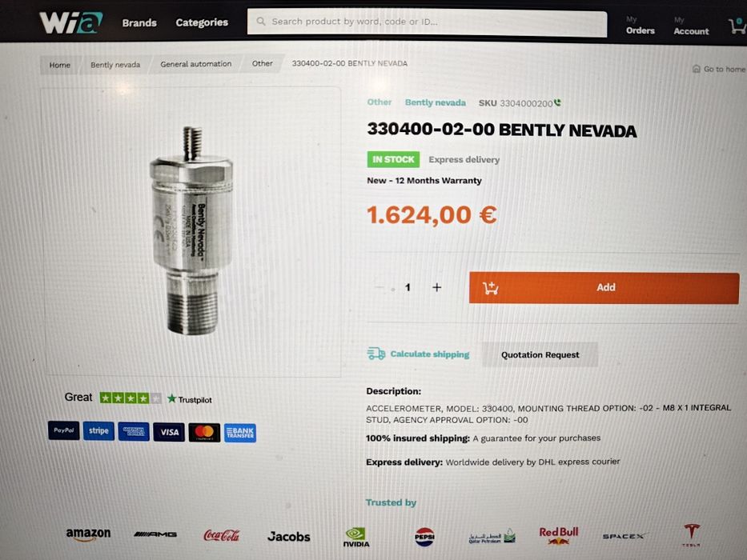Decrease quantity with minus button
Viewport: 747px width, 560px height.
pos(380,287)
